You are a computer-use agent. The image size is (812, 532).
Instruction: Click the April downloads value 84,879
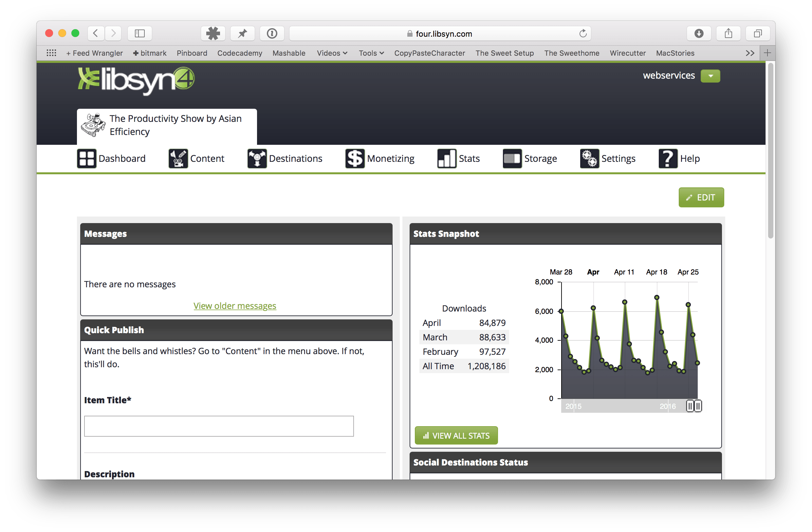tap(492, 323)
